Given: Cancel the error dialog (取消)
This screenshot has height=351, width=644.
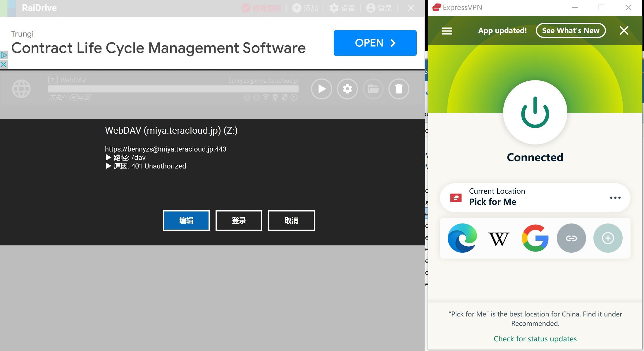Looking at the screenshot, I should point(292,221).
